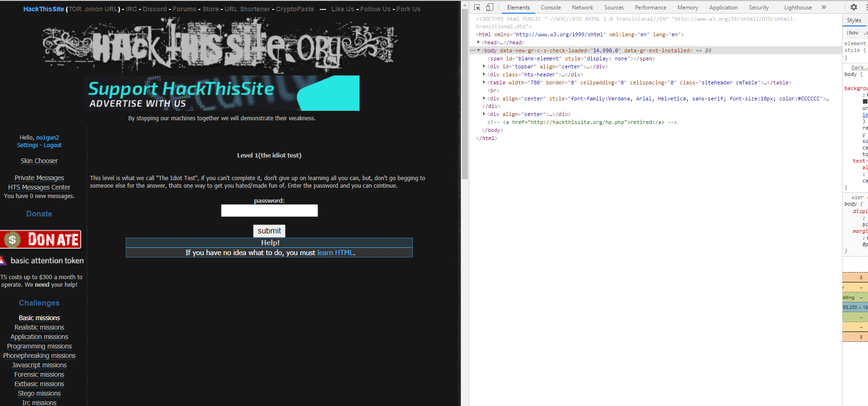This screenshot has height=406, width=868.
Task: Expand the last div align center node
Action: [484, 114]
